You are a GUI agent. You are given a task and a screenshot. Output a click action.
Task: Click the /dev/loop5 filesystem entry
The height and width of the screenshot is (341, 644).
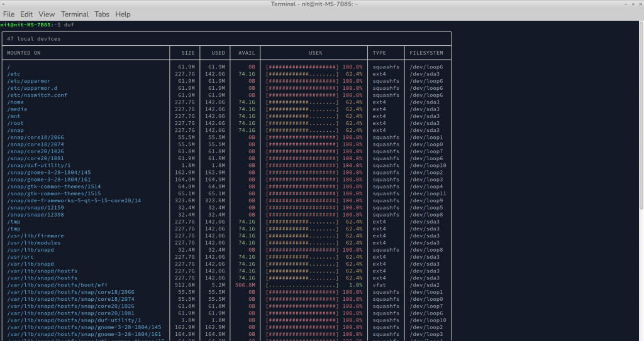[x=426, y=208]
